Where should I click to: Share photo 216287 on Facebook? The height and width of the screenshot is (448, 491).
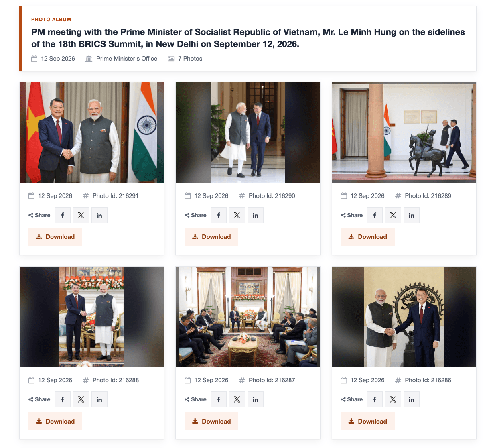pos(219,399)
